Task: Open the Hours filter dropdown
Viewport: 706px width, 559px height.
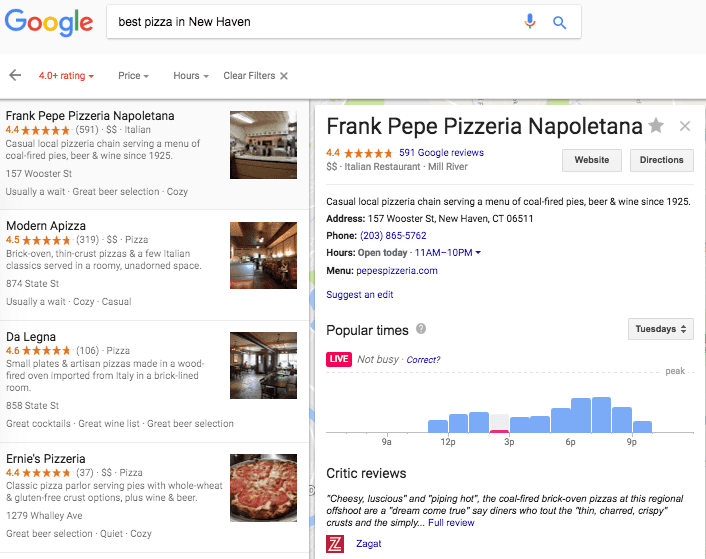Action: pos(191,76)
